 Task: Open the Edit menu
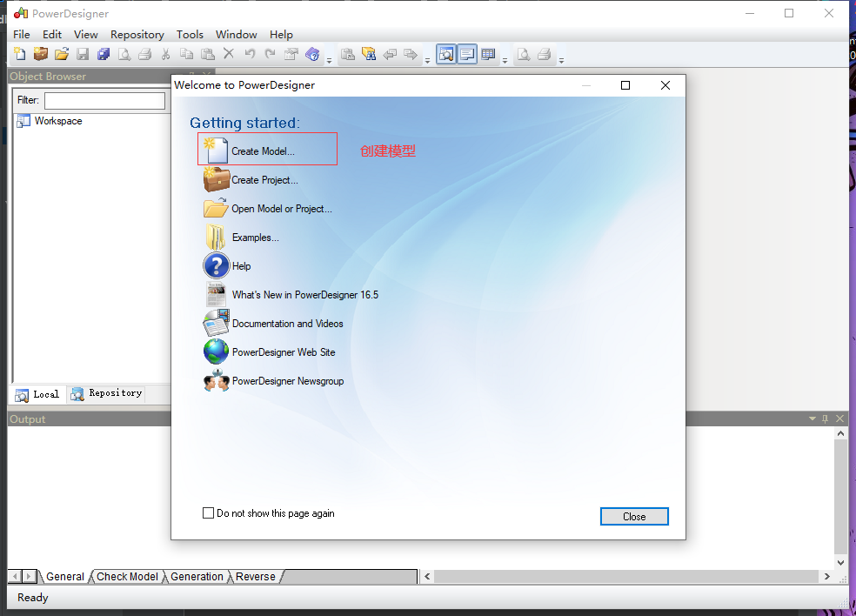[52, 35]
